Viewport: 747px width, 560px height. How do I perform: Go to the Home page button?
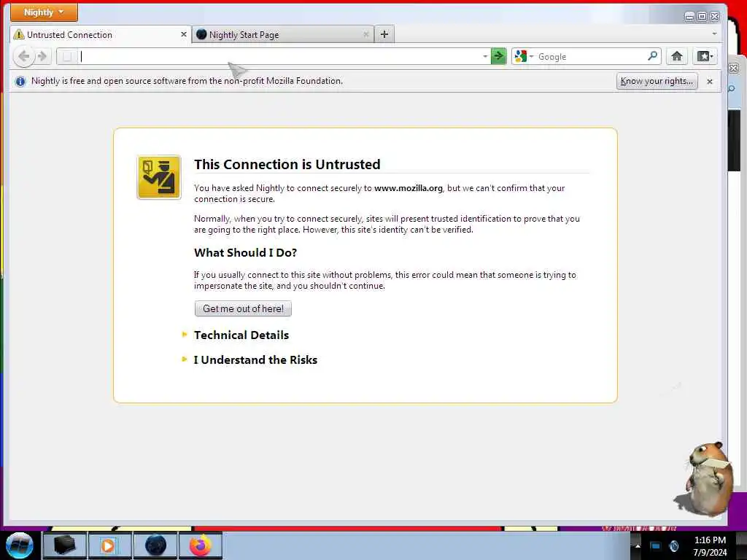[x=676, y=57]
